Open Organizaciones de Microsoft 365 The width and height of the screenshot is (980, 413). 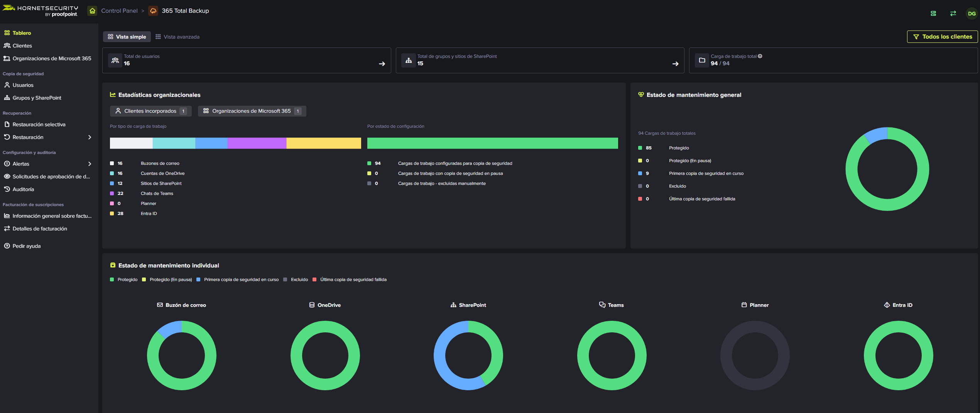(x=52, y=58)
